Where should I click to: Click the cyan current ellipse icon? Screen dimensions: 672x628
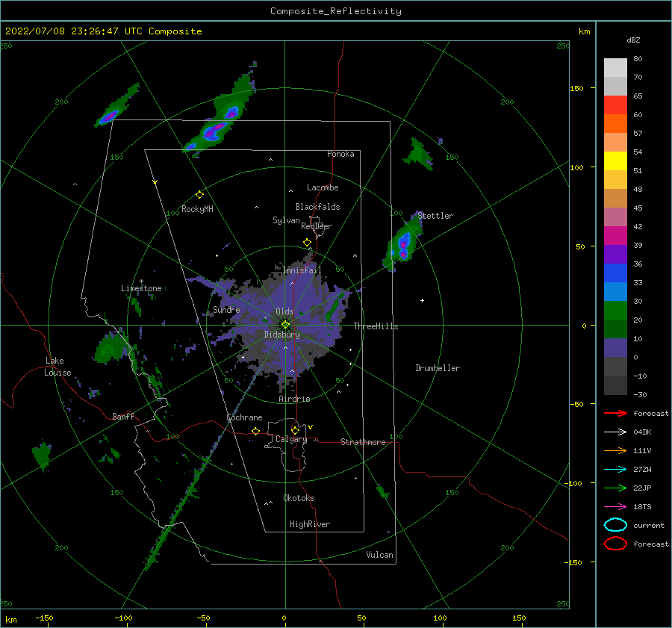pos(615,525)
